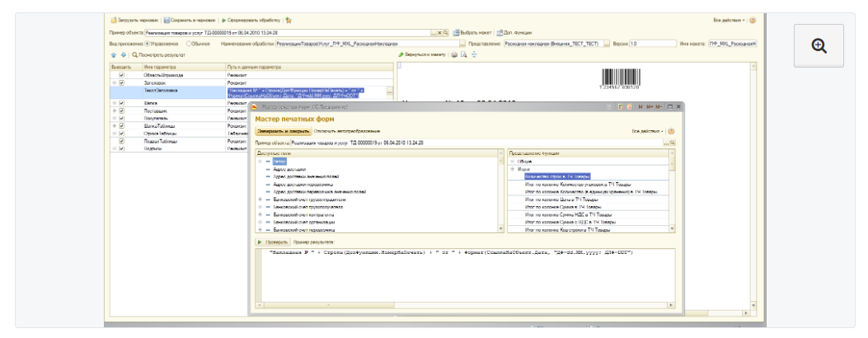Click the star icon in the top toolbar
This screenshot has height=338, width=868.
[287, 20]
